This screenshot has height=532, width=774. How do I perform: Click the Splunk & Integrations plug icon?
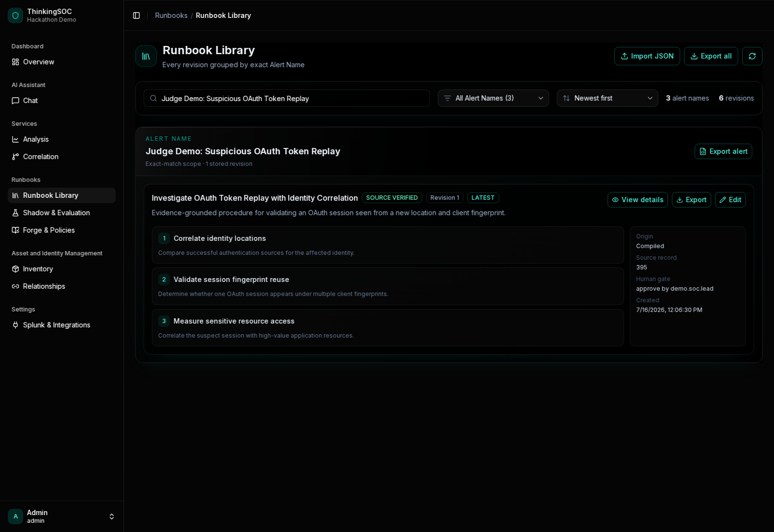[x=15, y=325]
